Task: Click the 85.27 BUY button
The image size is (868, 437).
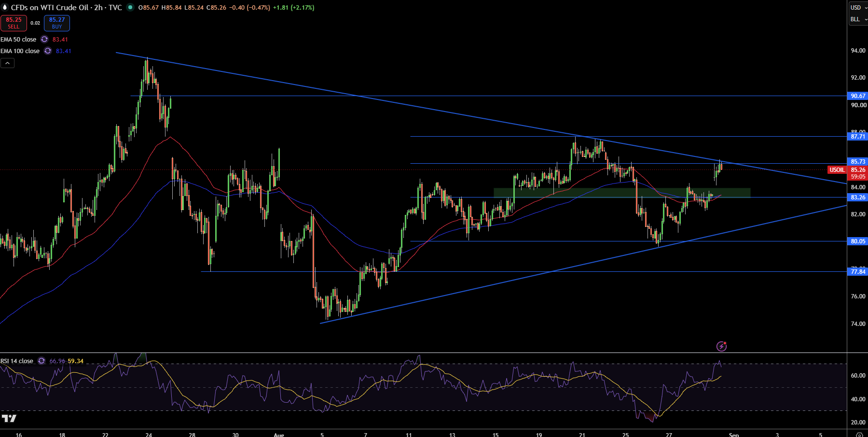Action: coord(57,23)
